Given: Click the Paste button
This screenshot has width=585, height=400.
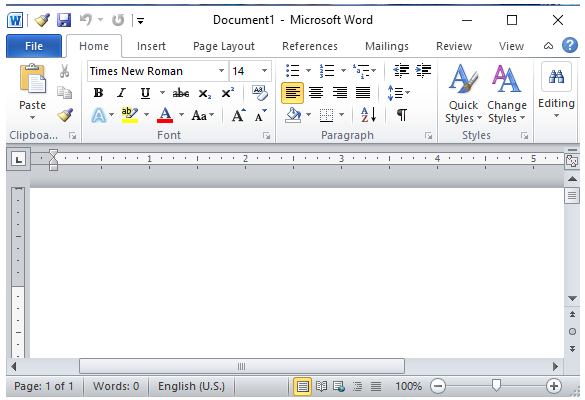Looking at the screenshot, I should pyautogui.click(x=32, y=92).
